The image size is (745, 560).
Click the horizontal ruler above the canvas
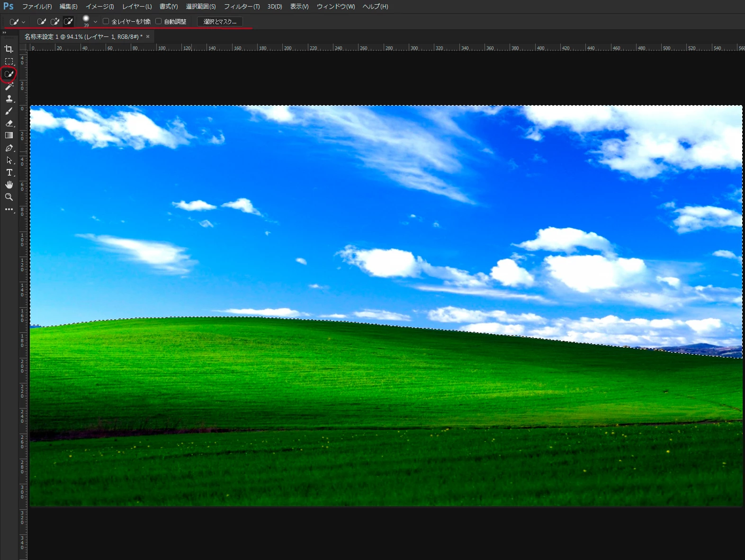[386, 48]
